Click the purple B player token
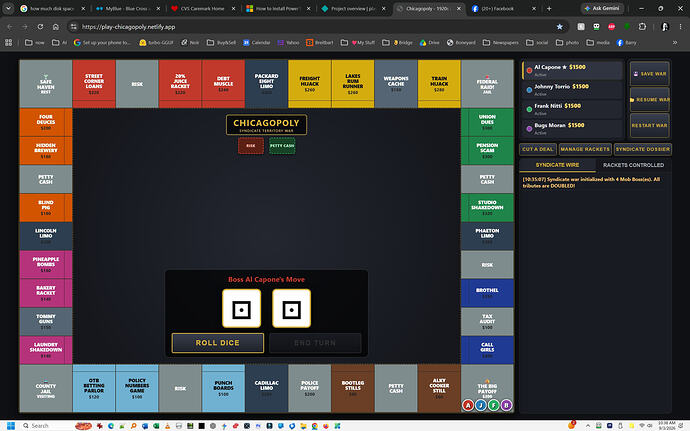 [x=506, y=405]
